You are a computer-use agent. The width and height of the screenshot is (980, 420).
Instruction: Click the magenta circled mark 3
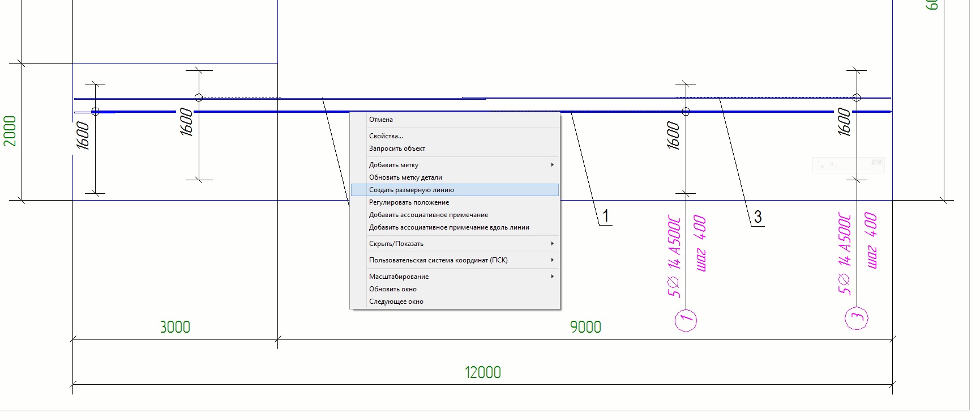(856, 318)
